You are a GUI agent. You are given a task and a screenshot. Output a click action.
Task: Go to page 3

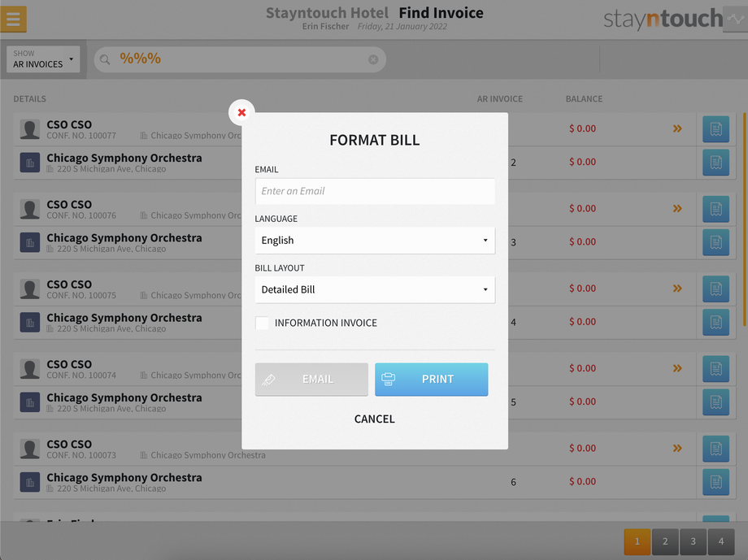click(694, 541)
